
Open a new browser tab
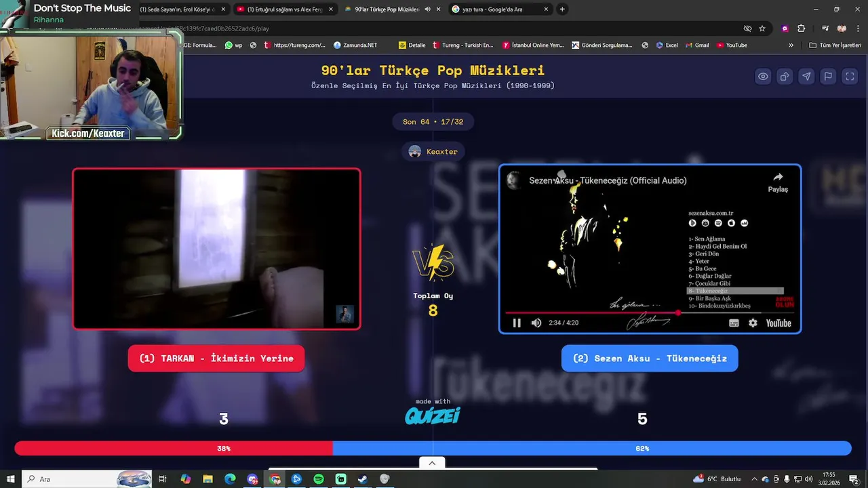pyautogui.click(x=562, y=9)
